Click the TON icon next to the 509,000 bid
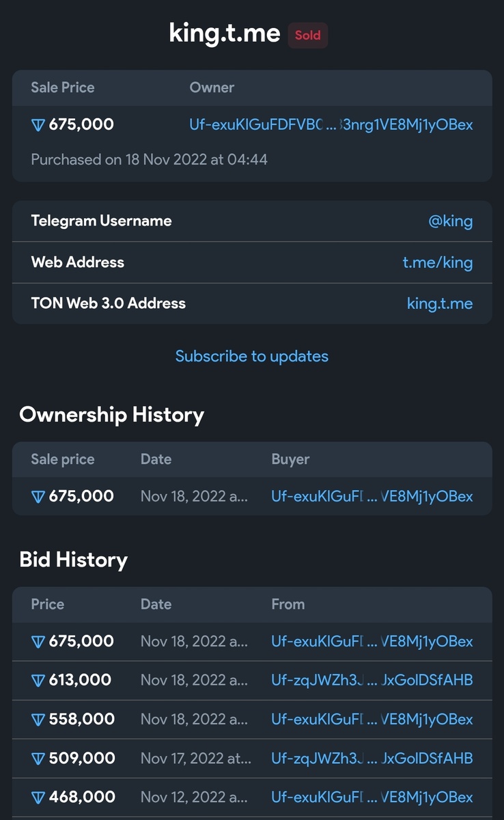Screen dimensions: 504x820 click(38, 758)
